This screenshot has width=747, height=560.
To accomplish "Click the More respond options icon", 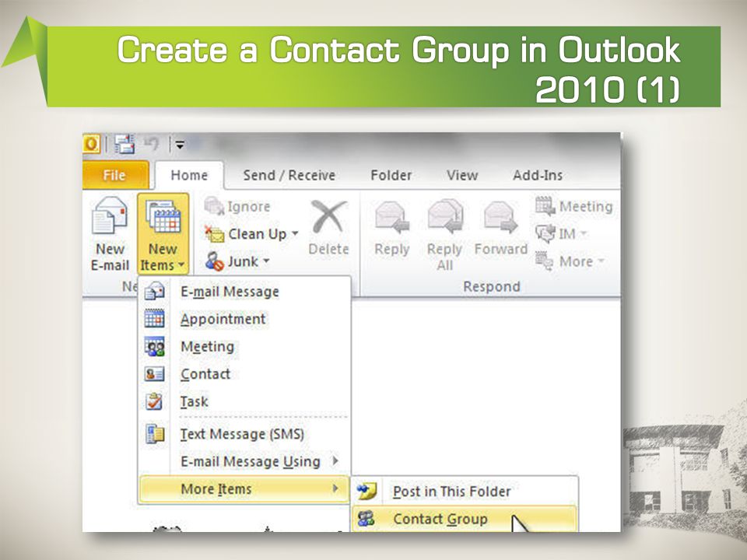I will click(x=545, y=261).
